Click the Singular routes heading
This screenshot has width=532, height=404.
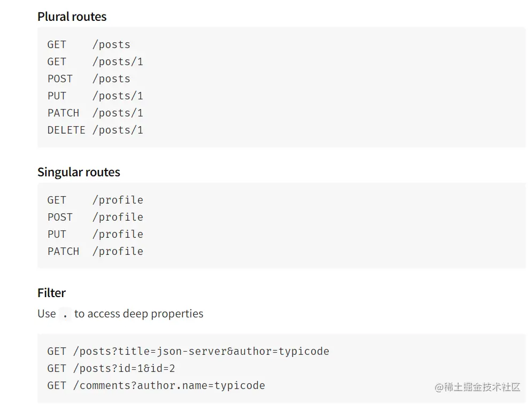pyautogui.click(x=79, y=172)
